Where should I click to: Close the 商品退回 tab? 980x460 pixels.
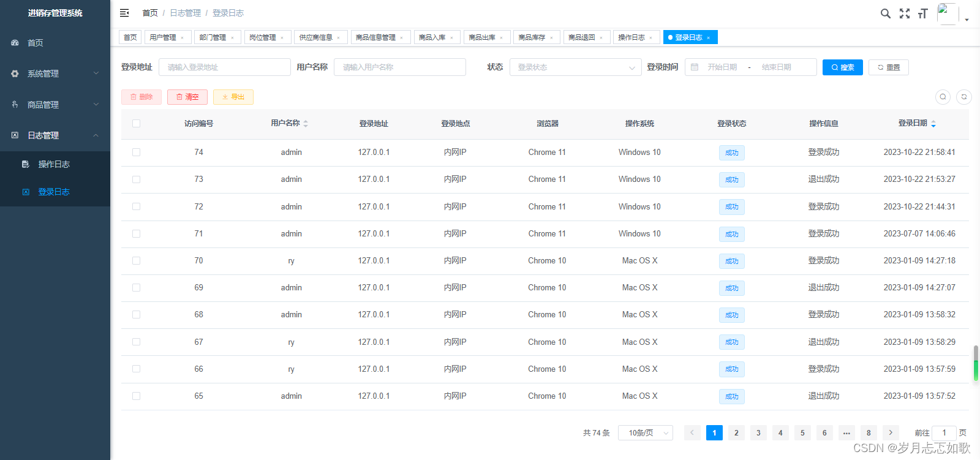point(601,38)
